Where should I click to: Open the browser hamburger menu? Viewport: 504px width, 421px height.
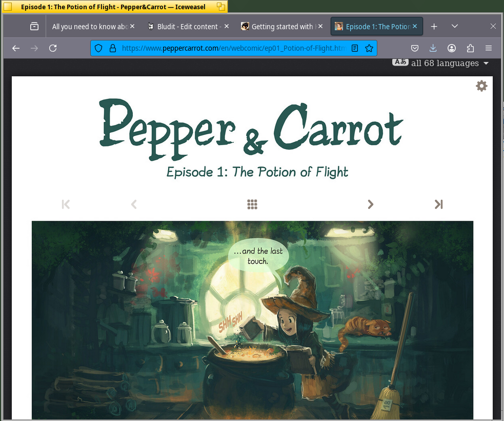(489, 48)
